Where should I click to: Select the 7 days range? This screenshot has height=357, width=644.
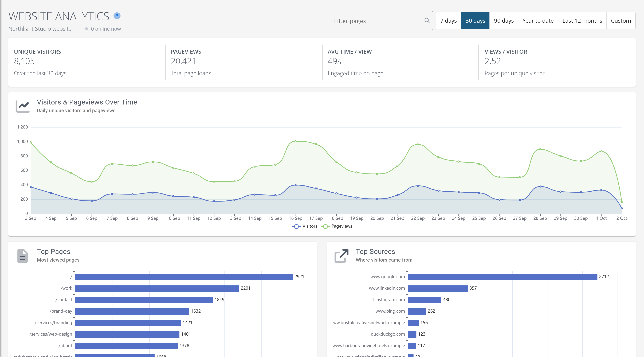[x=449, y=21]
